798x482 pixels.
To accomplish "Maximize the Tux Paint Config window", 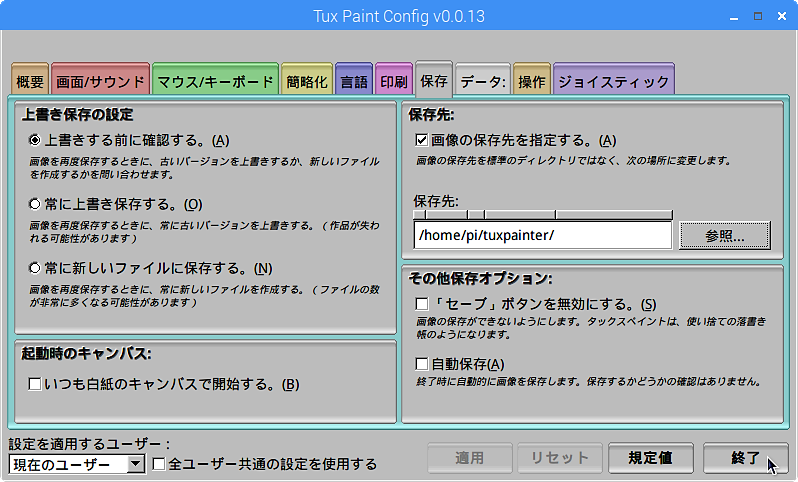I will point(758,16).
